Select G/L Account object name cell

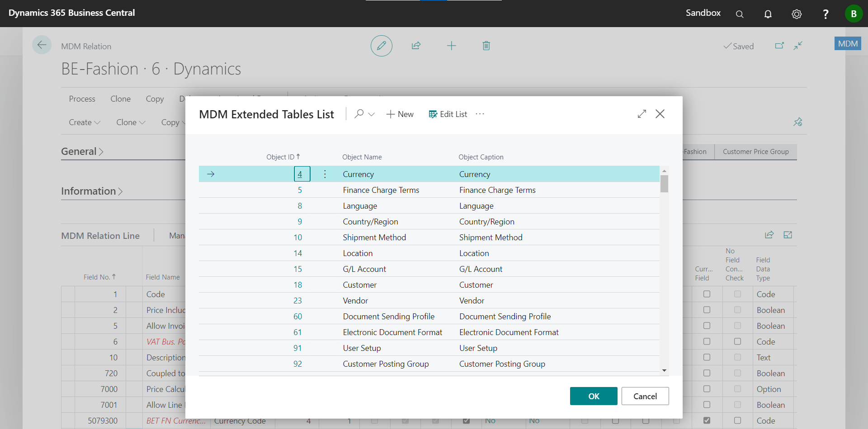[364, 269]
